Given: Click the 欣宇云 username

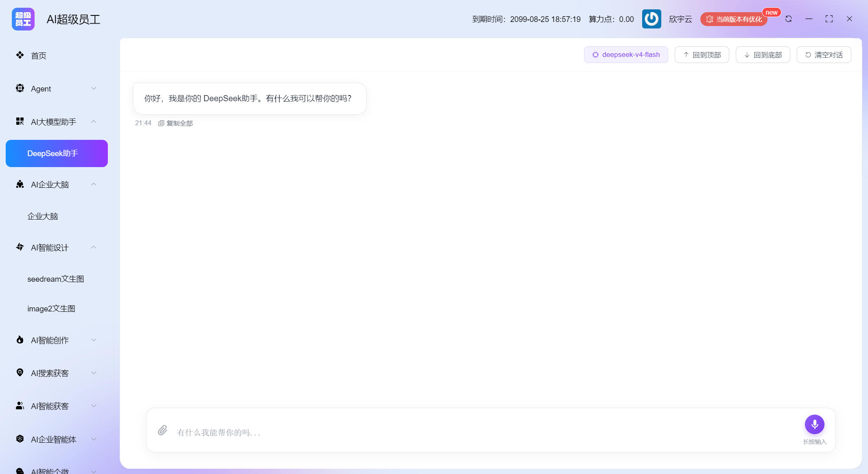Looking at the screenshot, I should point(680,19).
